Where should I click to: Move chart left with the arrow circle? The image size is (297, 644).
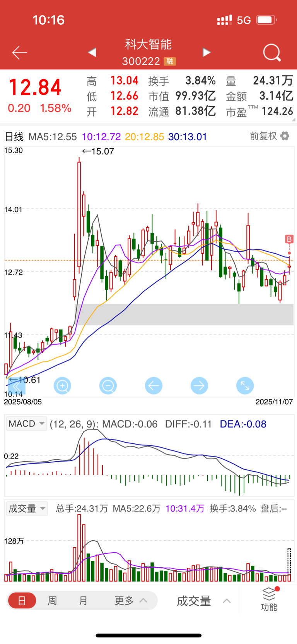tap(154, 386)
